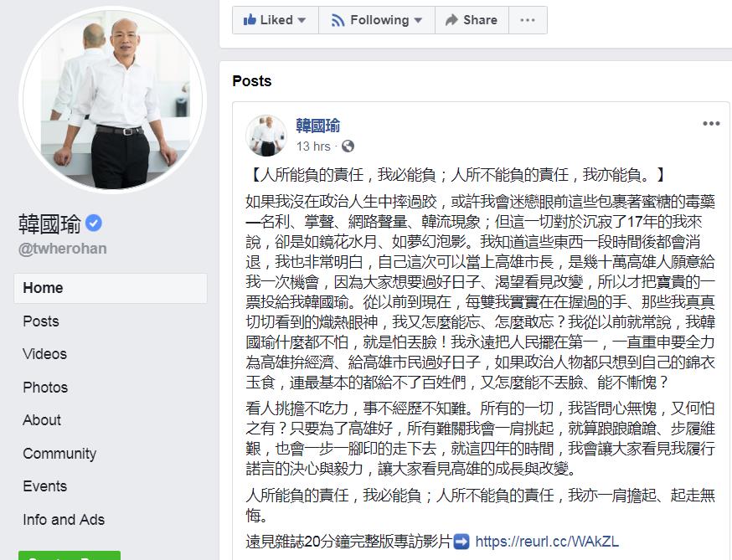The height and width of the screenshot is (560, 732).
Task: Click the large circular profile picture
Action: click(112, 100)
